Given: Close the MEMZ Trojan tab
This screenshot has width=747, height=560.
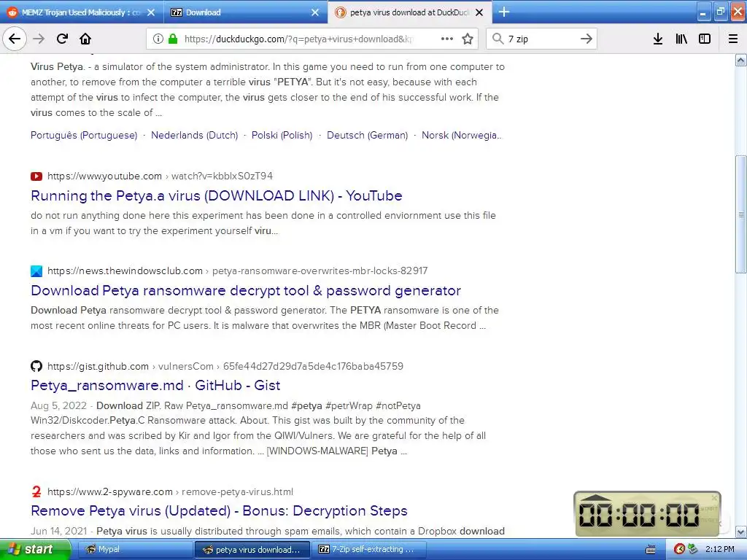Looking at the screenshot, I should pyautogui.click(x=151, y=12).
